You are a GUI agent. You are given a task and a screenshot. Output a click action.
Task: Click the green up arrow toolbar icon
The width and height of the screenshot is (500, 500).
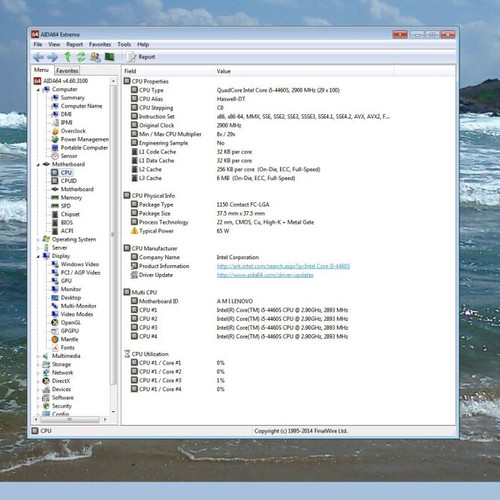pyautogui.click(x=68, y=57)
